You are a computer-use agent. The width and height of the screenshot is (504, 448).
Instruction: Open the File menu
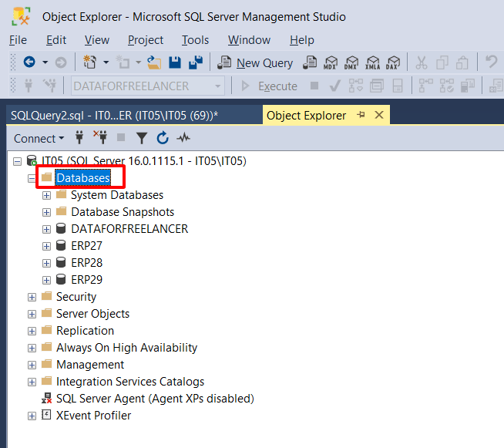click(x=18, y=40)
